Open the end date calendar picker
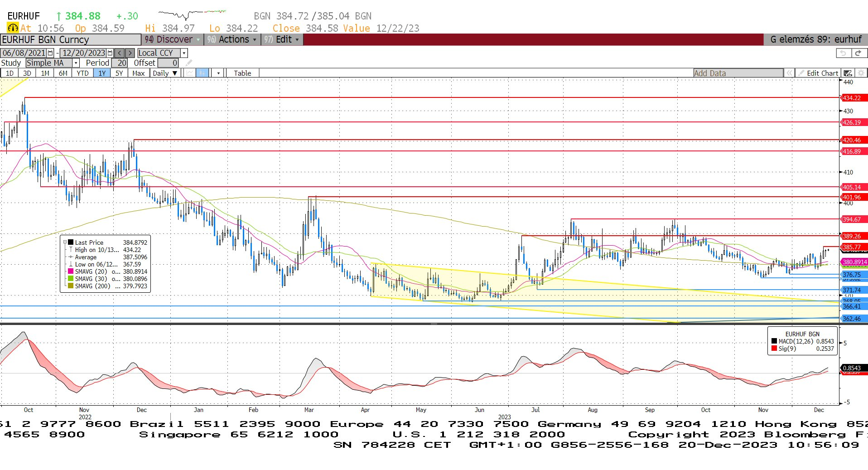 click(x=110, y=53)
